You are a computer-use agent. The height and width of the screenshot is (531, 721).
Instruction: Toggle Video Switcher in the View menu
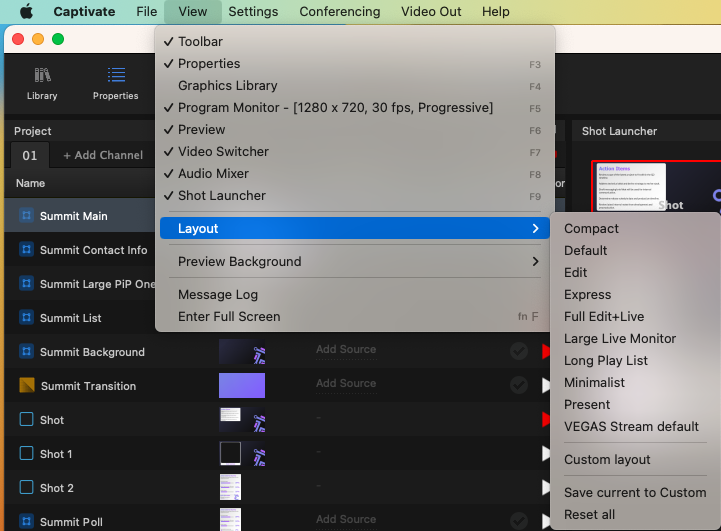coord(355,152)
